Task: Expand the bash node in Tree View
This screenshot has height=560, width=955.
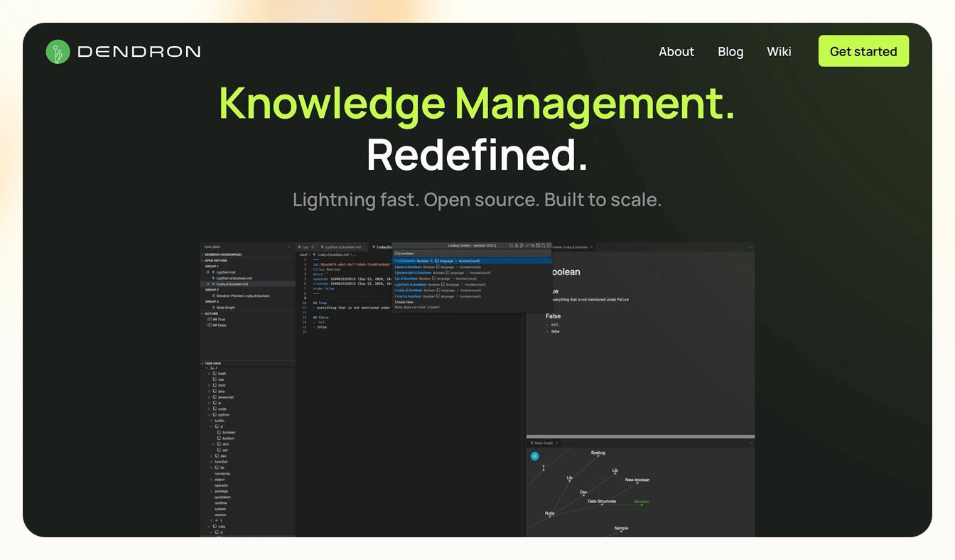Action: (210, 373)
